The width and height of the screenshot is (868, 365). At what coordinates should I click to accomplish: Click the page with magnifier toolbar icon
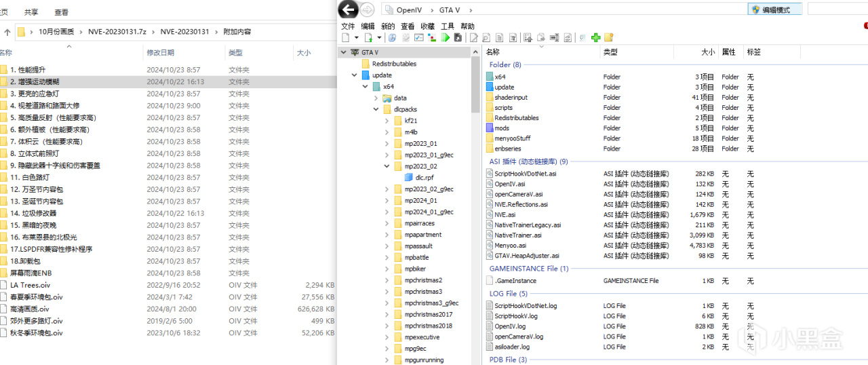(487, 38)
